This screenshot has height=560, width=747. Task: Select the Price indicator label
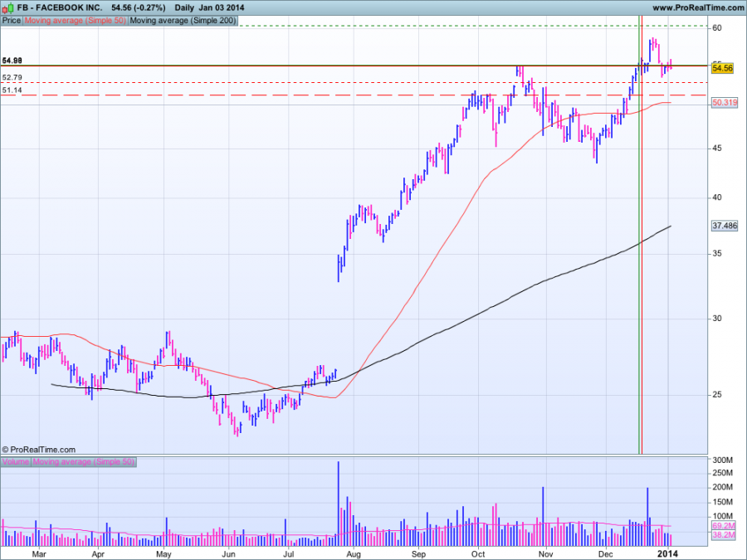tap(12, 21)
